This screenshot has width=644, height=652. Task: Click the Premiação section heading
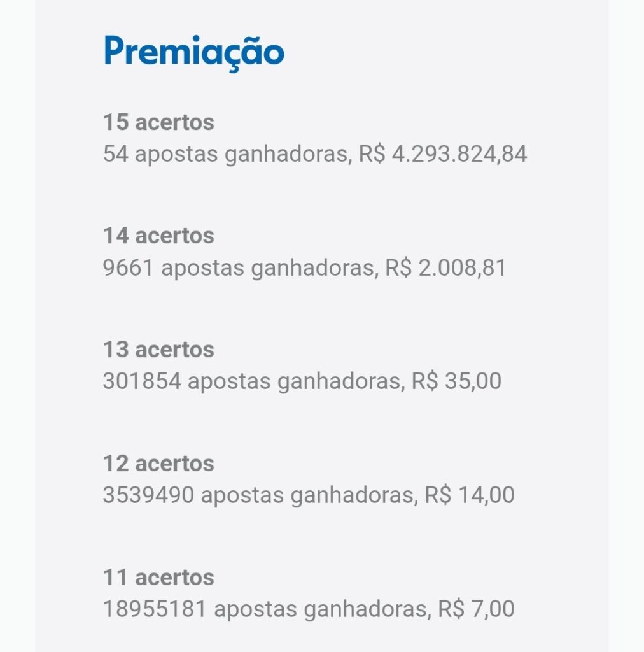coord(193,53)
